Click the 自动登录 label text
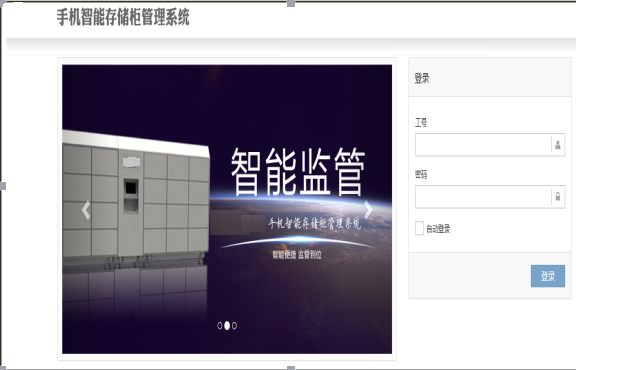The height and width of the screenshot is (370, 625). (438, 229)
